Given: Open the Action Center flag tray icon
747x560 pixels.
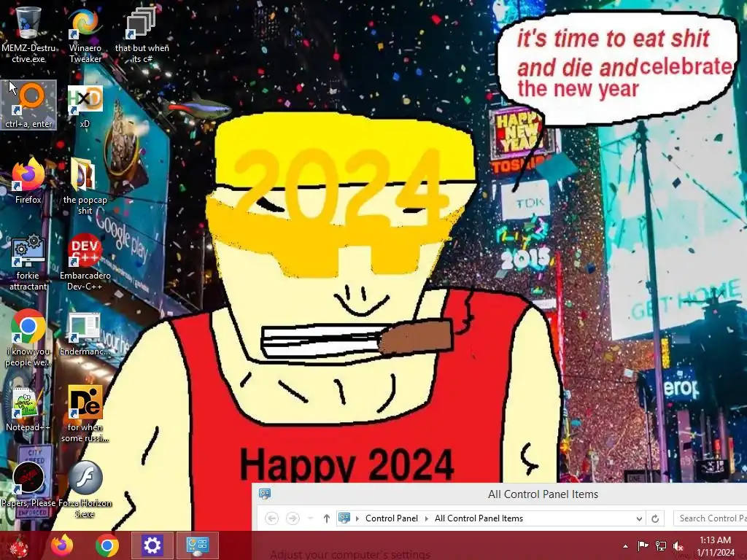Looking at the screenshot, I should [643, 545].
